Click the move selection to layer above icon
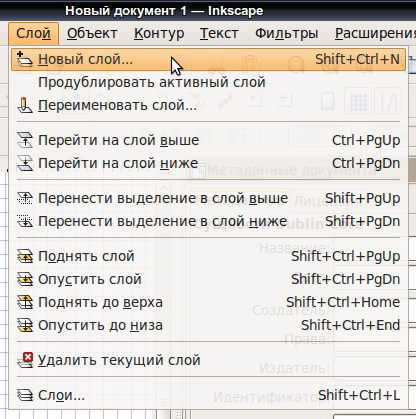Viewport: 416px width, 419px height. pos(25,198)
